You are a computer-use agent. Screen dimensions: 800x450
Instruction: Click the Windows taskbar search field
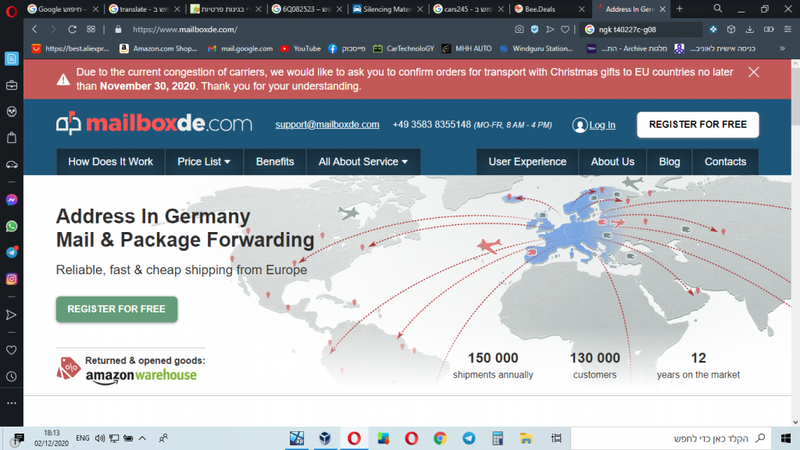(x=671, y=438)
